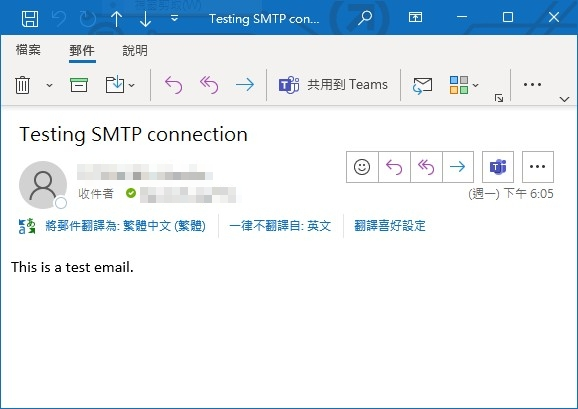This screenshot has width=578, height=409.
Task: Delete message with the ribbon trash icon
Action: point(22,85)
